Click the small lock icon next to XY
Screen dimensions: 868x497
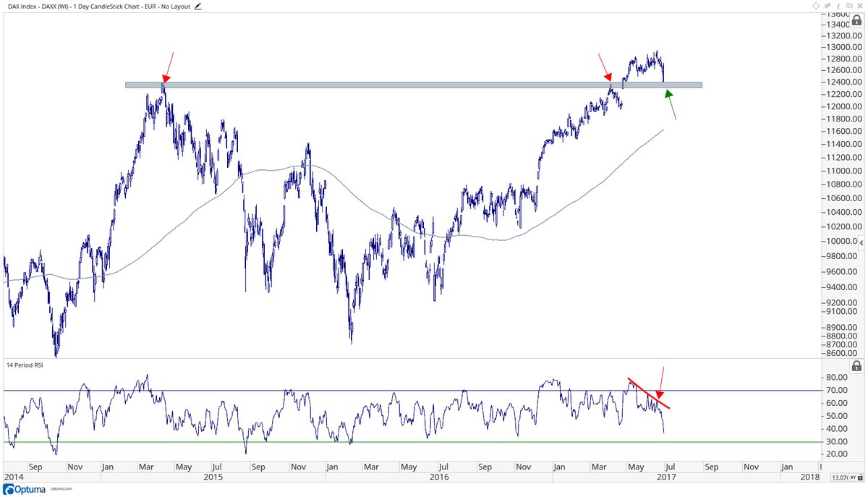pyautogui.click(x=860, y=477)
